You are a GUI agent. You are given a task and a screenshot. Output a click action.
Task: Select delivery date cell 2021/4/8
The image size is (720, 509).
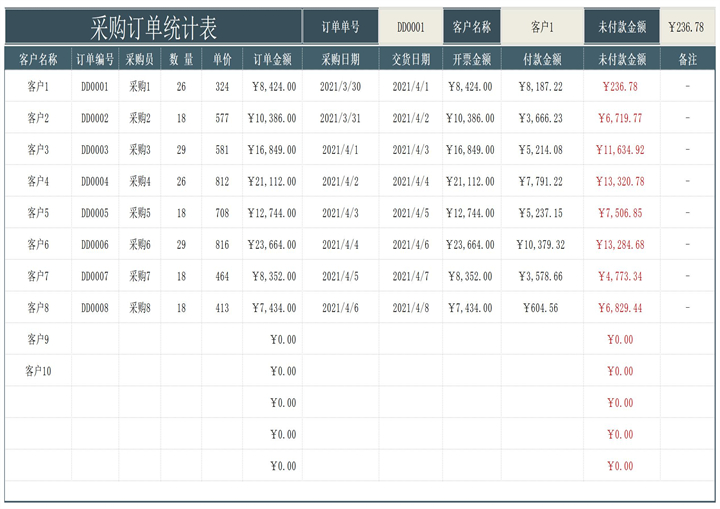pyautogui.click(x=410, y=308)
